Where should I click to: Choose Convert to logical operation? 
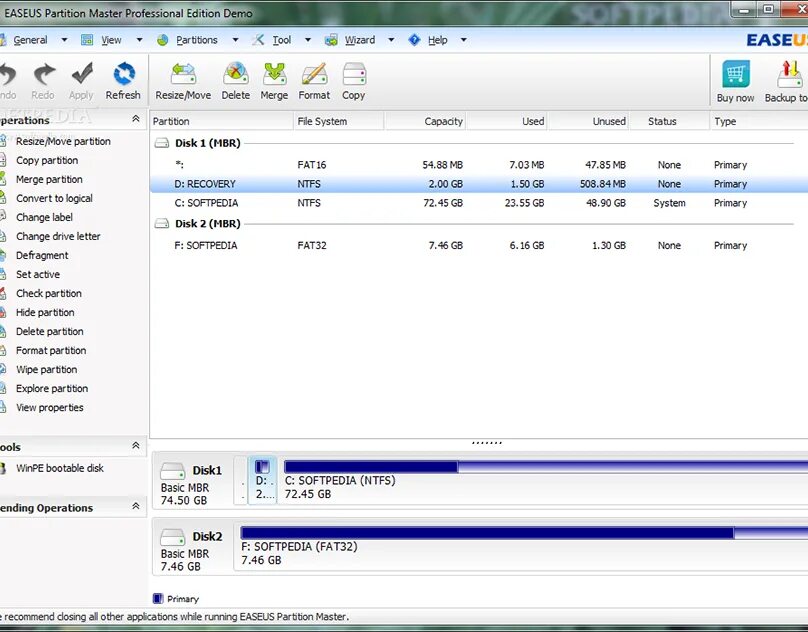(x=54, y=198)
